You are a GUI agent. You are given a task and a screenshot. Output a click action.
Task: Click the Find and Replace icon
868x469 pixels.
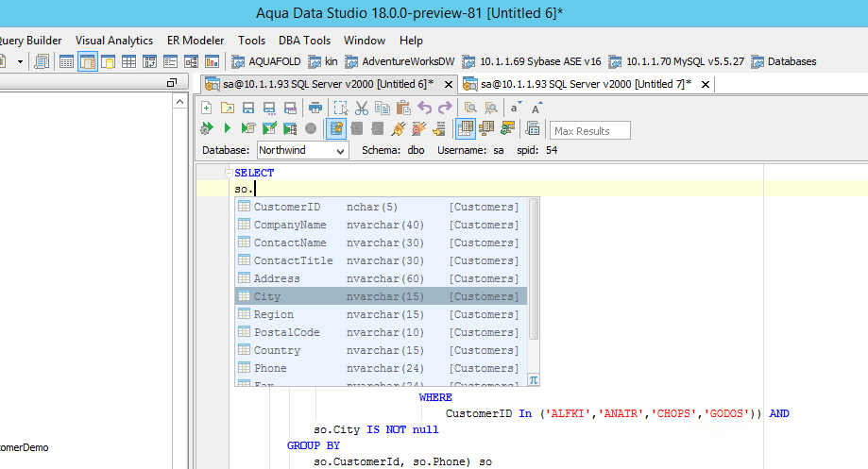491,108
